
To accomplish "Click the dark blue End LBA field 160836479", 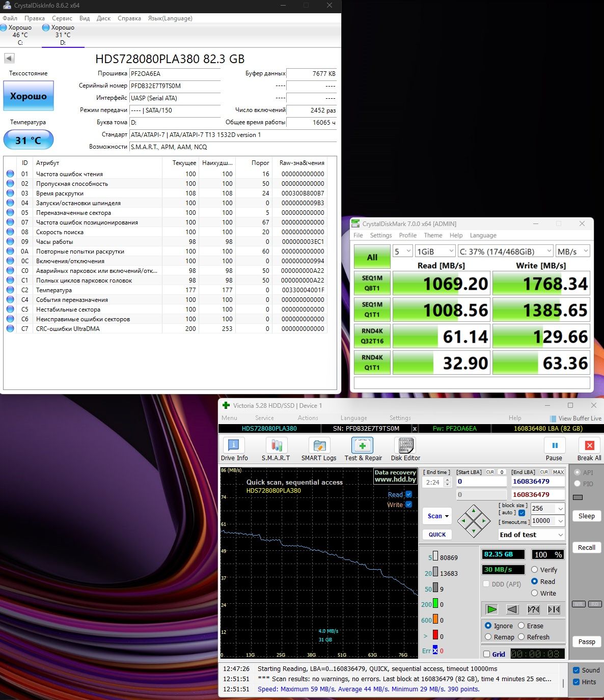I will 538,482.
